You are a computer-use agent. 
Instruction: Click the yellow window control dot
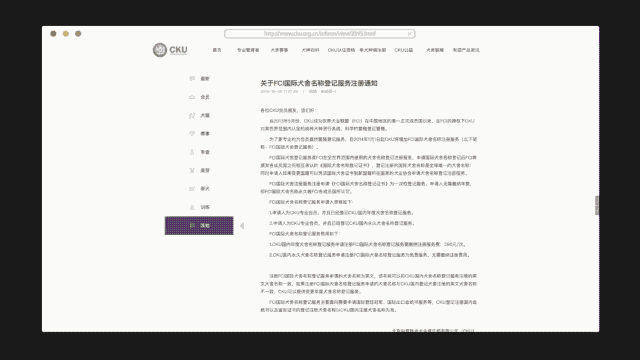coord(66,33)
